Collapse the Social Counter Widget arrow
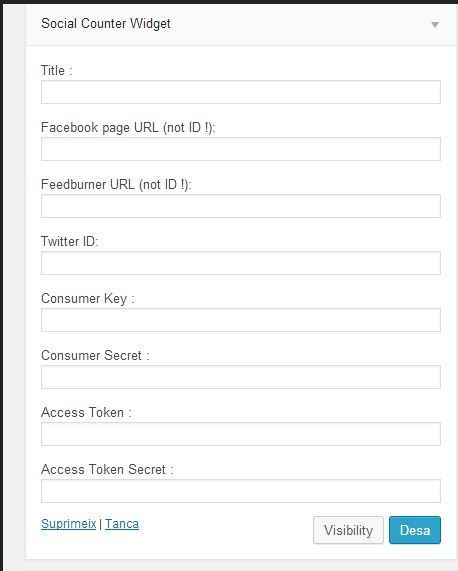Image resolution: width=458 pixels, height=571 pixels. click(435, 25)
